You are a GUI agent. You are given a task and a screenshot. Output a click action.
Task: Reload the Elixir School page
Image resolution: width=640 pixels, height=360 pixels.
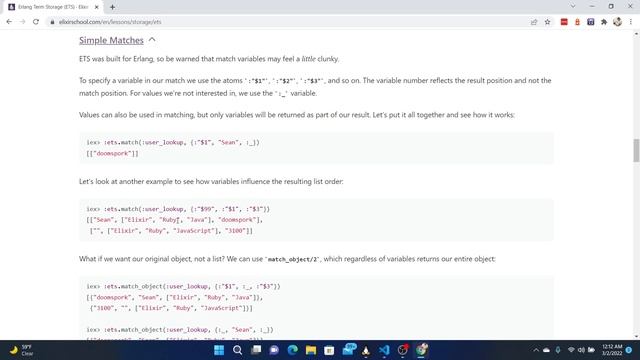(x=36, y=22)
